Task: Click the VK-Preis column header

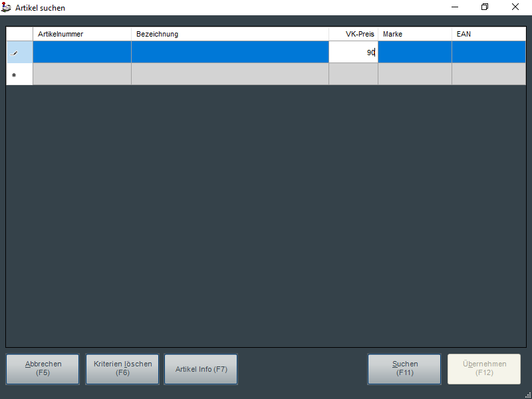Action: [353, 34]
